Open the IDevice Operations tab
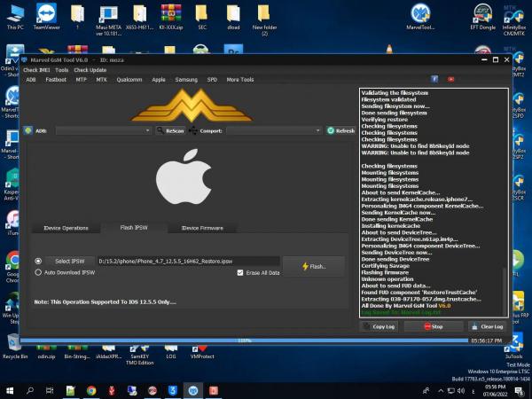The image size is (532, 399). pyautogui.click(x=66, y=228)
